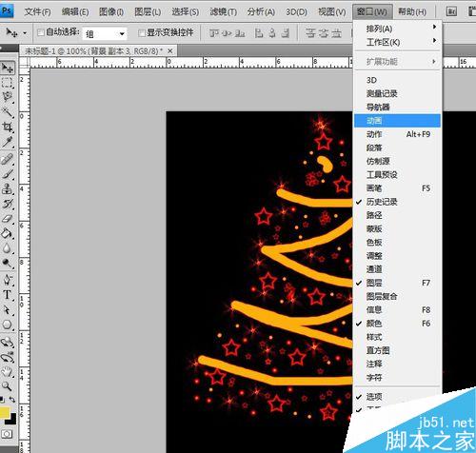The height and width of the screenshot is (453, 476).
Task: Select the Magic Wand tool
Action: [7, 111]
